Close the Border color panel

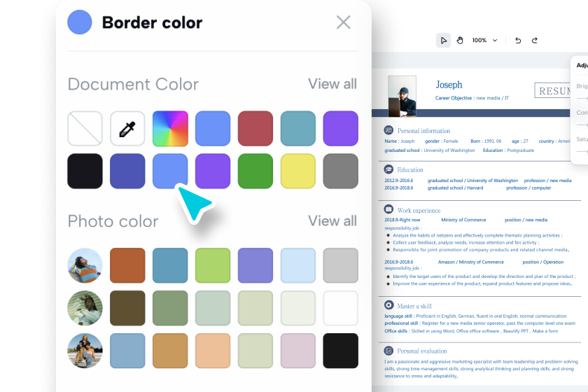coord(343,22)
